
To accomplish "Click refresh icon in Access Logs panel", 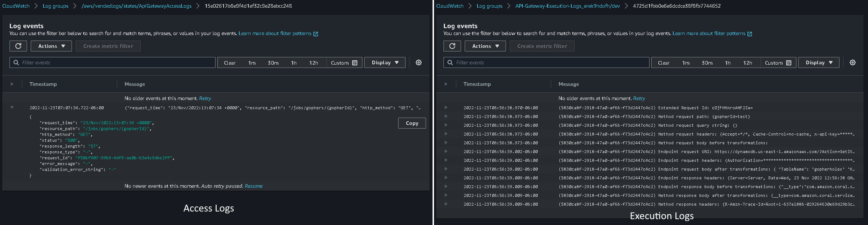I will coord(18,46).
